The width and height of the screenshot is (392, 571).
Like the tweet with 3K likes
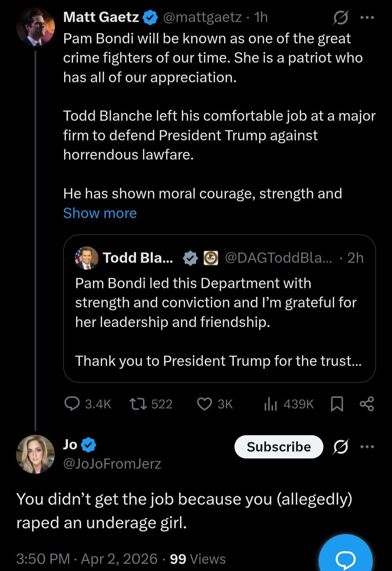204,404
